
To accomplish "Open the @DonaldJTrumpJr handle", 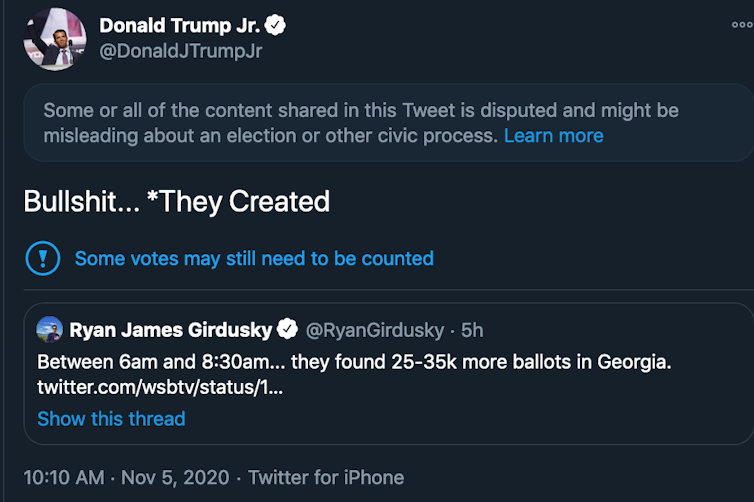I will pyautogui.click(x=181, y=51).
